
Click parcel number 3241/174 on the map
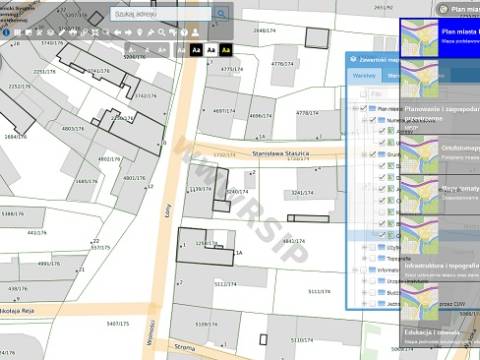click(x=302, y=192)
